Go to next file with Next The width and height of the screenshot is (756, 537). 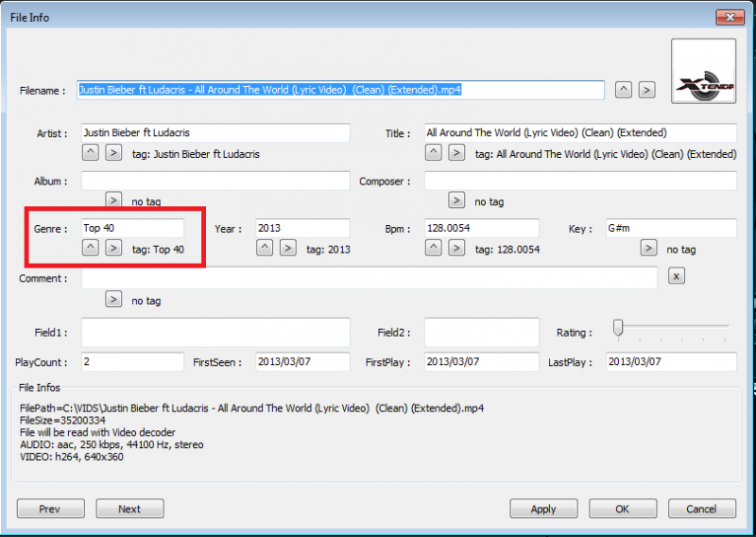pyautogui.click(x=129, y=509)
